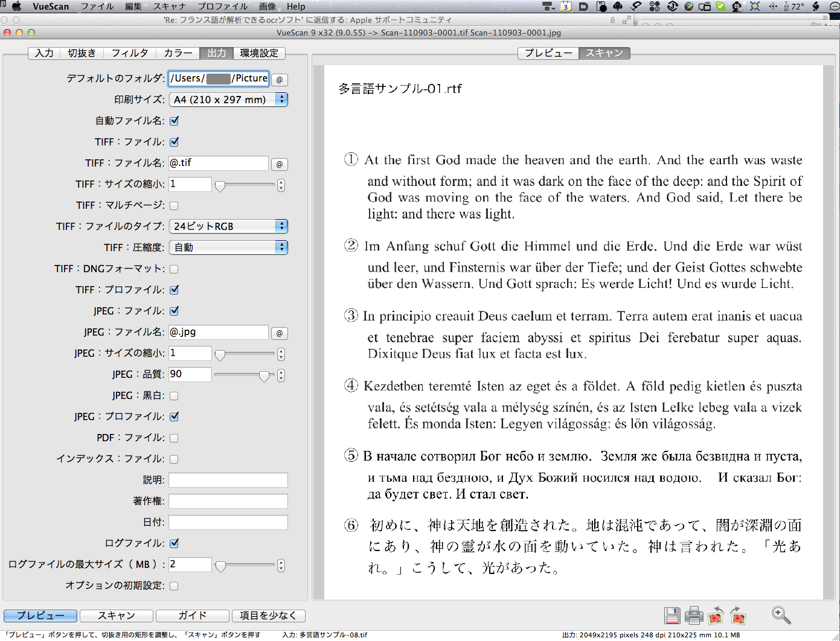Viewport: 840px width, 641px height.
Task: Switch to the フィルタ tab
Action: tap(130, 53)
